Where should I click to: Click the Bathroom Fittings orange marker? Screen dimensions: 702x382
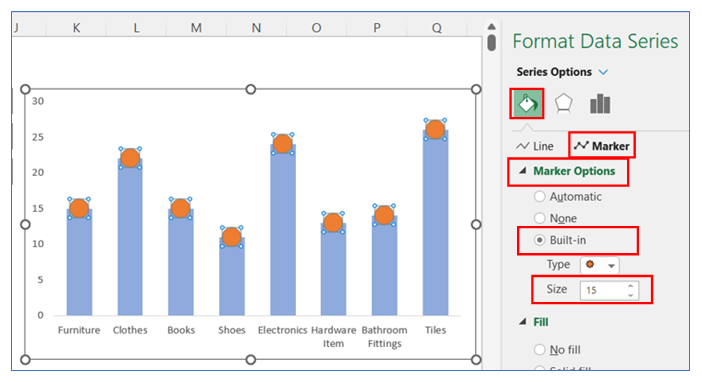coord(384,215)
